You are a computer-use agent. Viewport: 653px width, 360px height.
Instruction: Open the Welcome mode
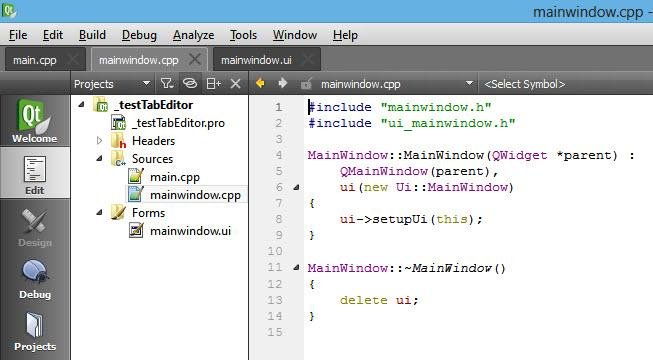pyautogui.click(x=35, y=120)
